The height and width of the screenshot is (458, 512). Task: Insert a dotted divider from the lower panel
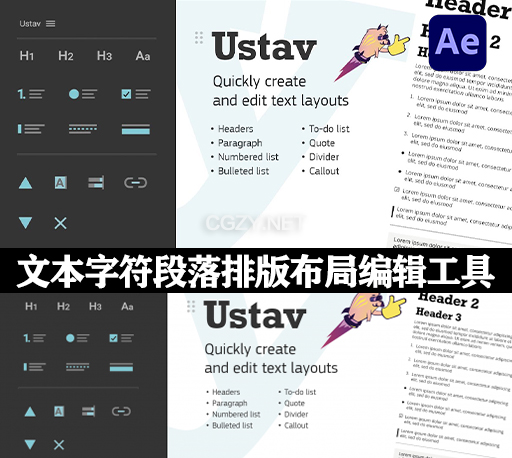click(x=78, y=367)
